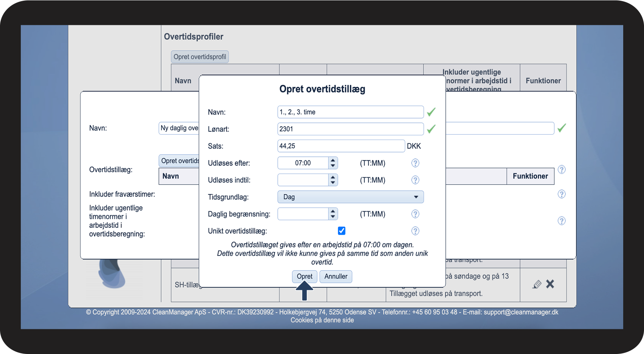Uncheck the Unikt overtidstillæg checkbox
The width and height of the screenshot is (644, 354).
click(x=341, y=231)
